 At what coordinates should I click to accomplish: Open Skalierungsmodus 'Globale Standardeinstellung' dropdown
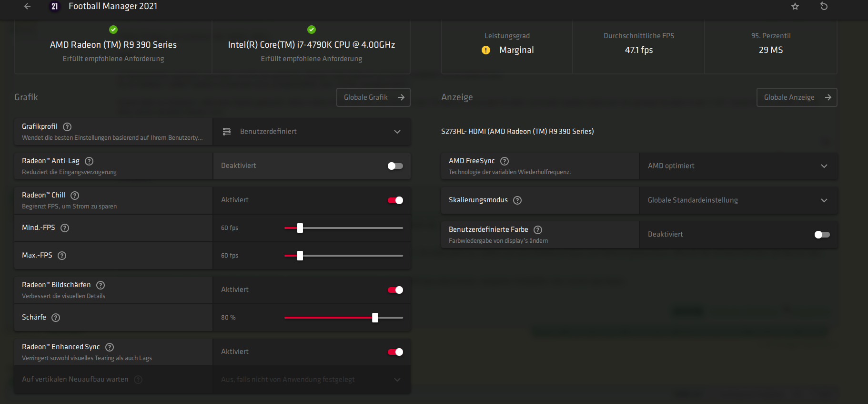pyautogui.click(x=738, y=200)
